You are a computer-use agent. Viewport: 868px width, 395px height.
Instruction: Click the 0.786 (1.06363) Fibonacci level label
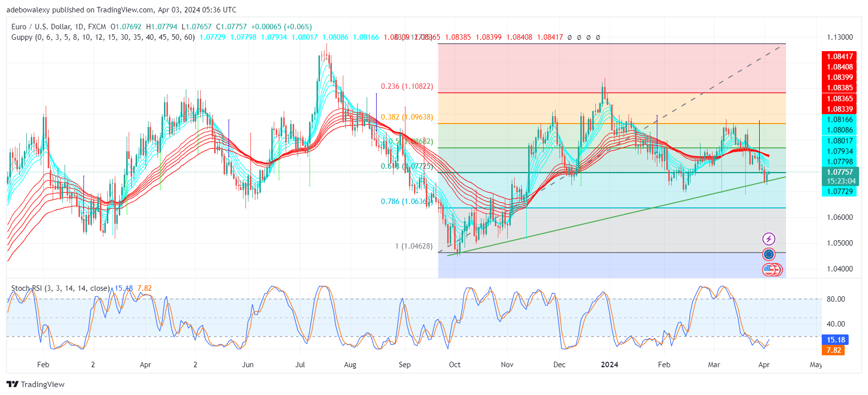pyautogui.click(x=407, y=201)
